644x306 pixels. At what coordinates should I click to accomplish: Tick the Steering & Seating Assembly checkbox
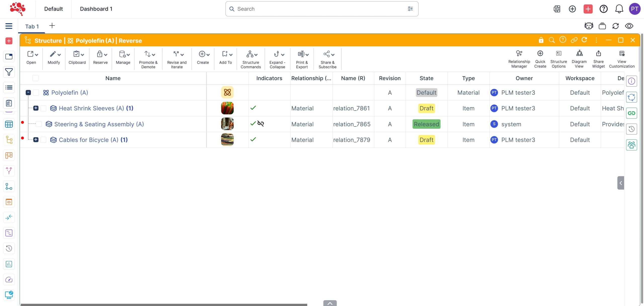point(39,124)
